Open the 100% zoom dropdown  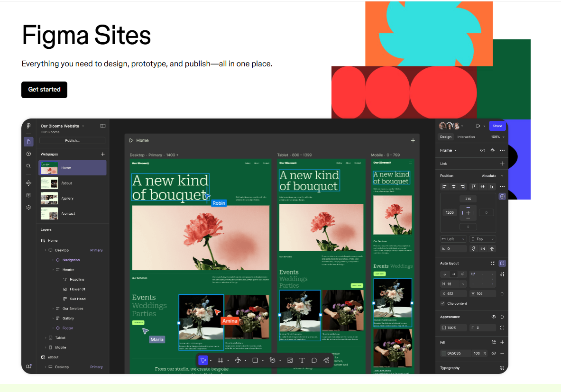pos(497,137)
